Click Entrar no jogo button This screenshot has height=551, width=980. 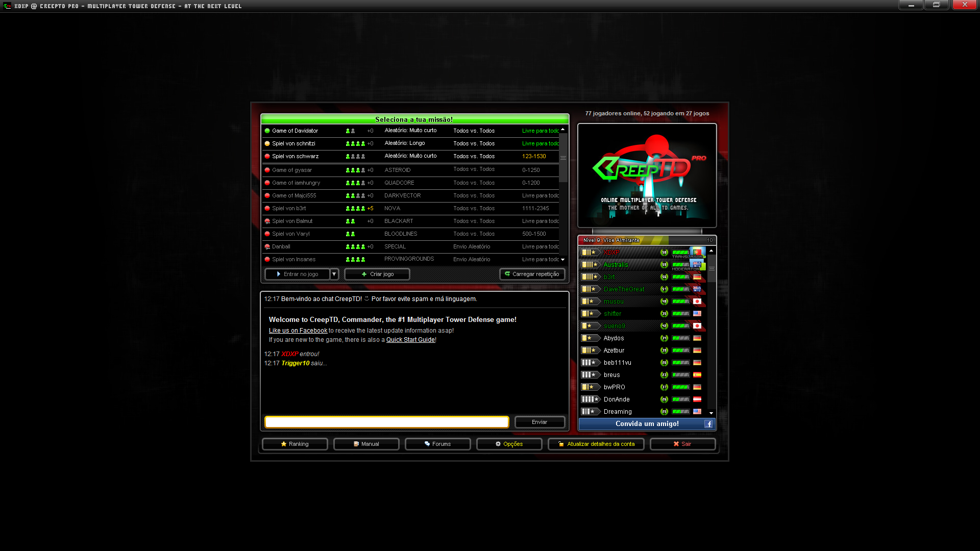coord(298,274)
